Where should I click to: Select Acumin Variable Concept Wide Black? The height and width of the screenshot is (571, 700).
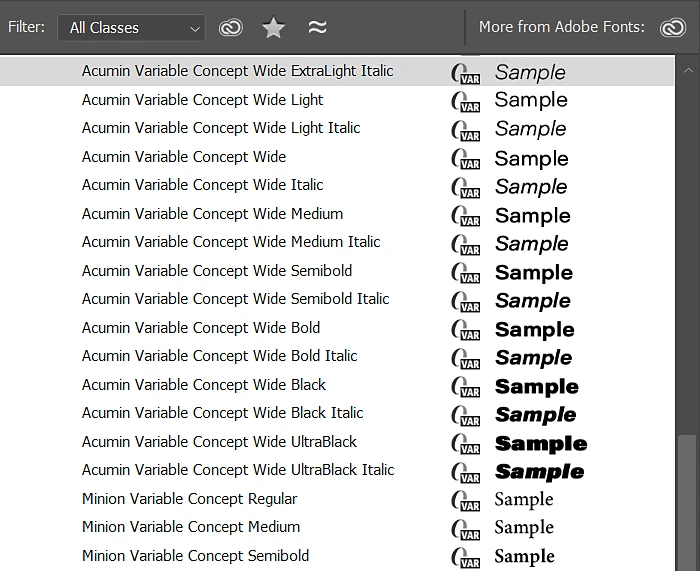tap(337, 385)
